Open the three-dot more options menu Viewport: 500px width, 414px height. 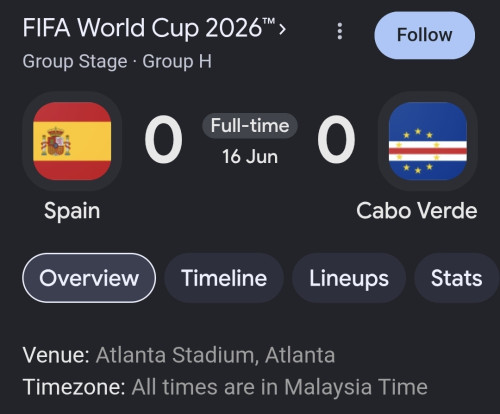[x=340, y=31]
